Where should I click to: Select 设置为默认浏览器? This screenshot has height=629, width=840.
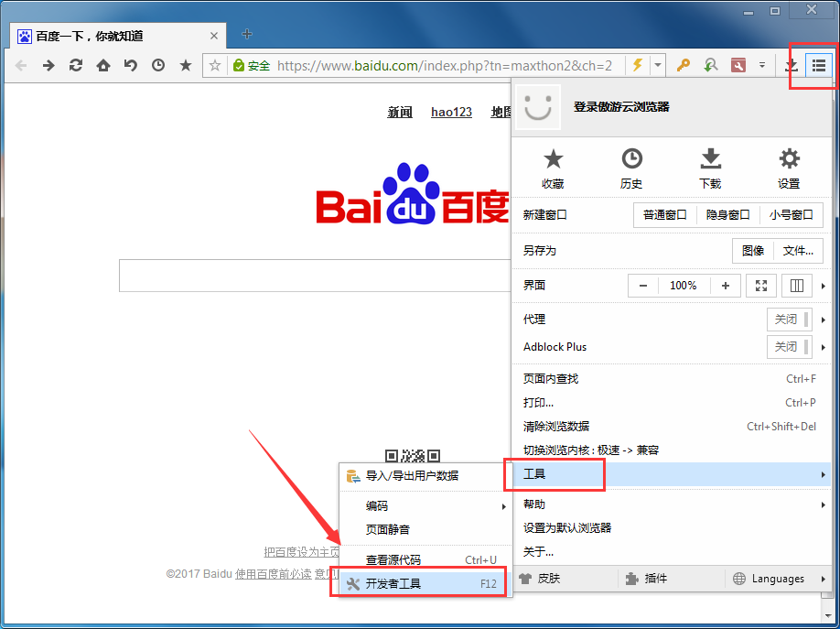point(671,527)
